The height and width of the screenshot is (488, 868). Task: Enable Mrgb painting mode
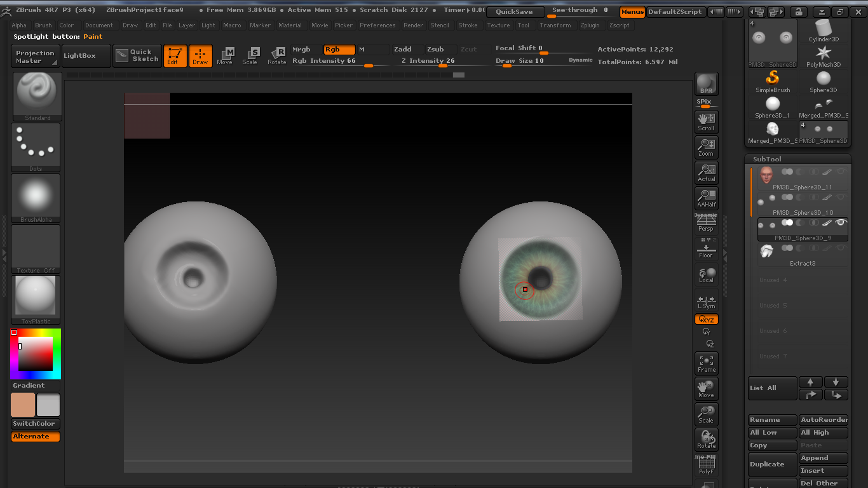[x=306, y=50]
